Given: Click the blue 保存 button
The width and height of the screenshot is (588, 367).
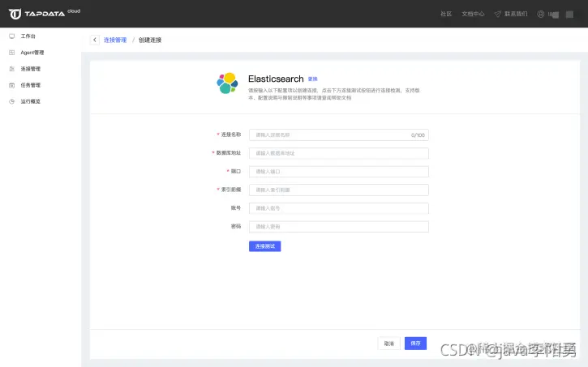Looking at the screenshot, I should tap(415, 344).
